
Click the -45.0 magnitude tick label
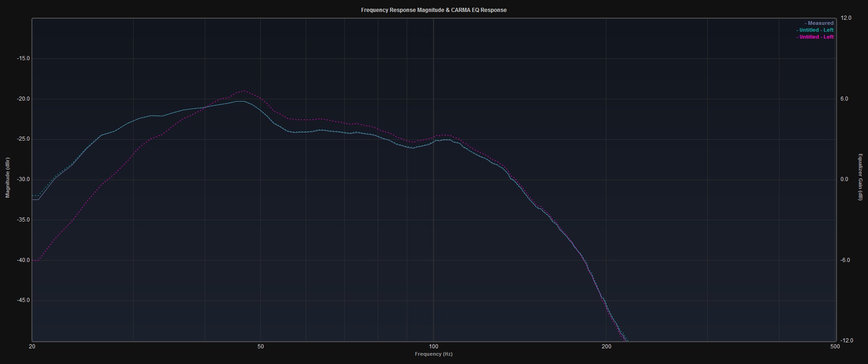coord(23,301)
